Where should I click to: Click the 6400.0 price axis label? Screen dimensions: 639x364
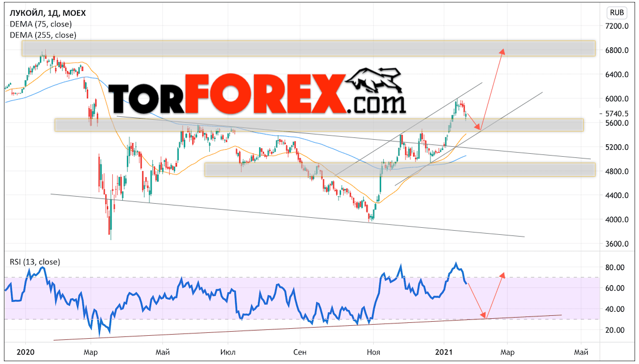[x=617, y=75]
